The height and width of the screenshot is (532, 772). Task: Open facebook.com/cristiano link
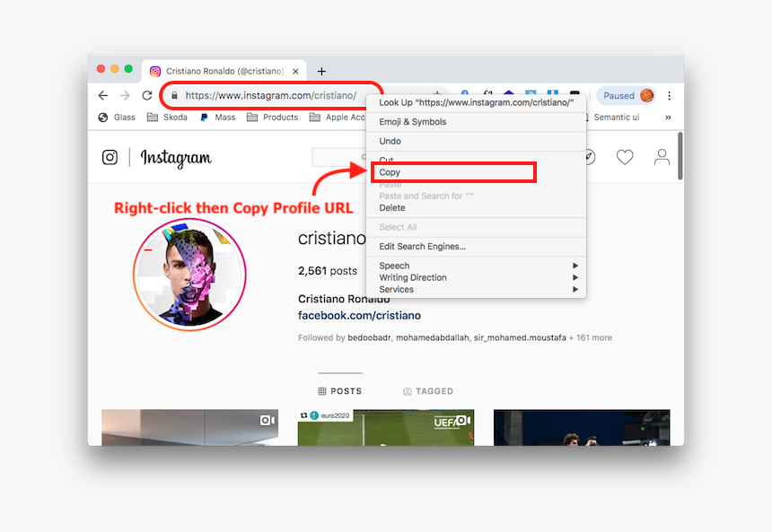[x=359, y=315]
